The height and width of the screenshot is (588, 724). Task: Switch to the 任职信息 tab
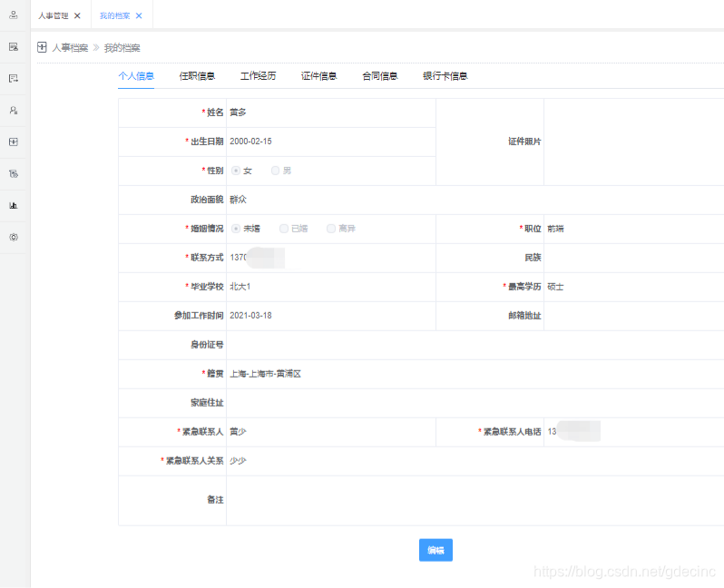(197, 76)
